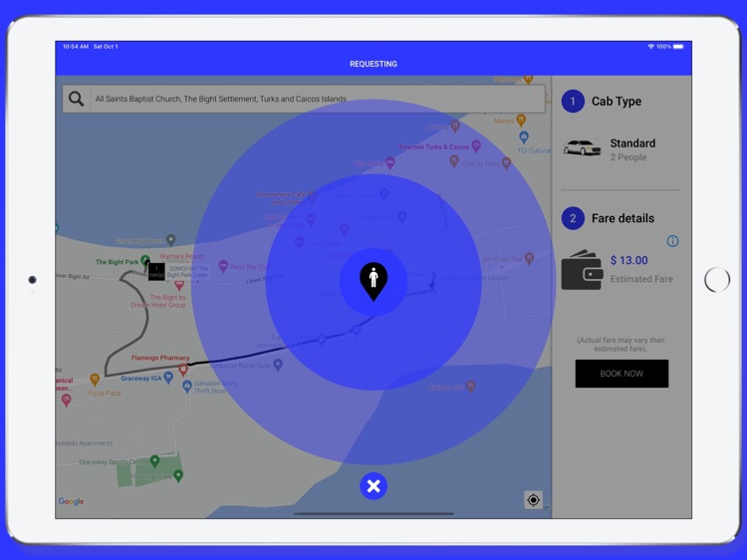Open the fare info icon

tap(672, 241)
